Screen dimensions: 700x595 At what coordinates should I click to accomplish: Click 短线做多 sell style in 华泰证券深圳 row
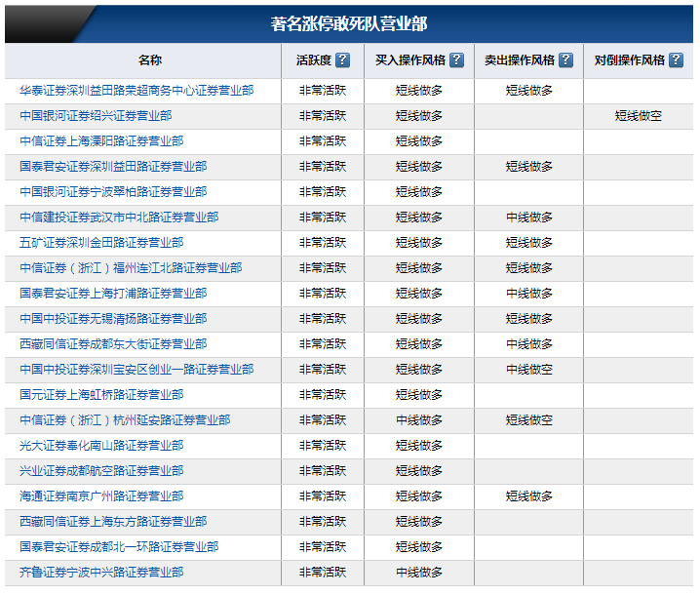point(529,91)
